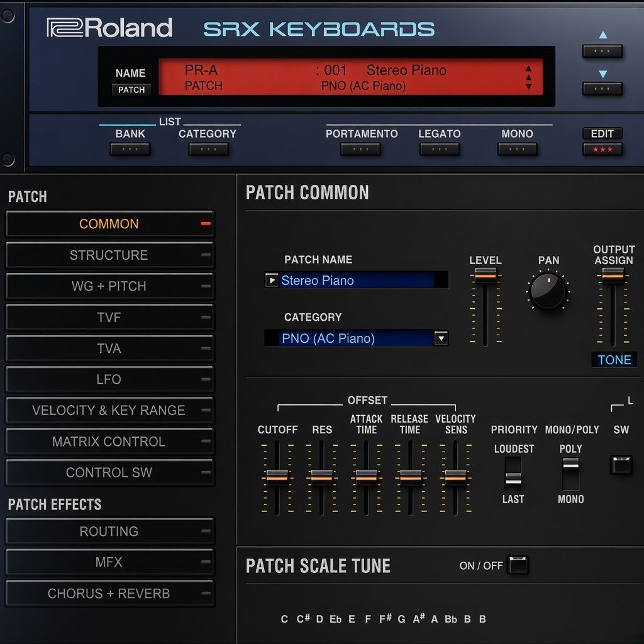Open VELOCITY & KEY RANGE tab
The width and height of the screenshot is (644, 644).
point(109,410)
